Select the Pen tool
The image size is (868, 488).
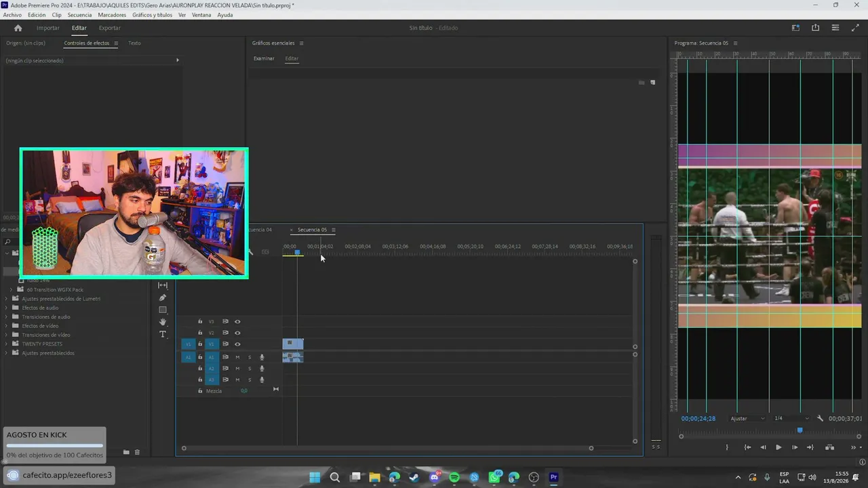[163, 298]
